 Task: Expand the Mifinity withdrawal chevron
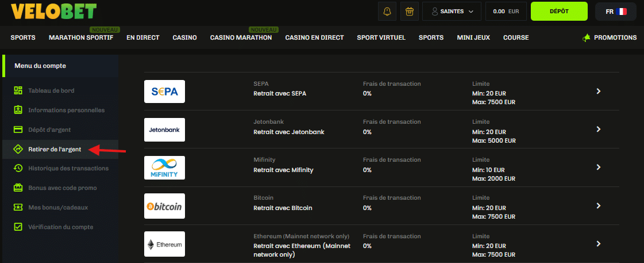pos(598,167)
